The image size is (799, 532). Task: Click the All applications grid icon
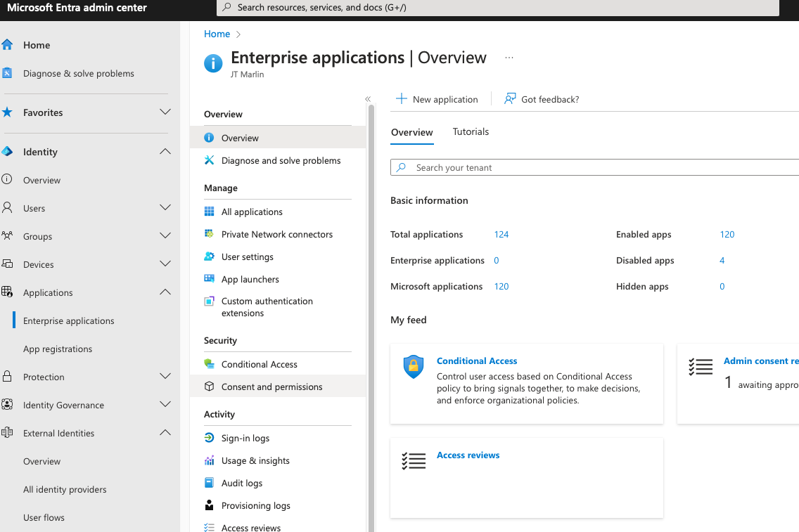tap(209, 212)
